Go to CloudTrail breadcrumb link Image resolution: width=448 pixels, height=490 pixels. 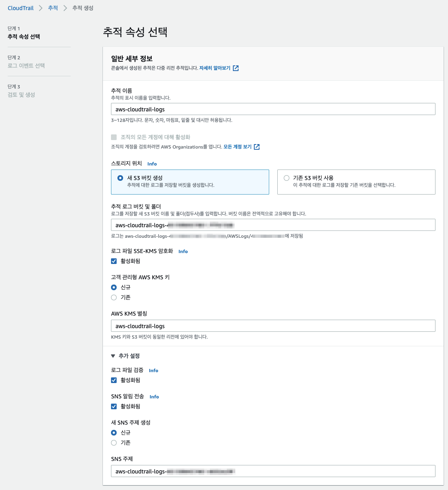click(21, 8)
